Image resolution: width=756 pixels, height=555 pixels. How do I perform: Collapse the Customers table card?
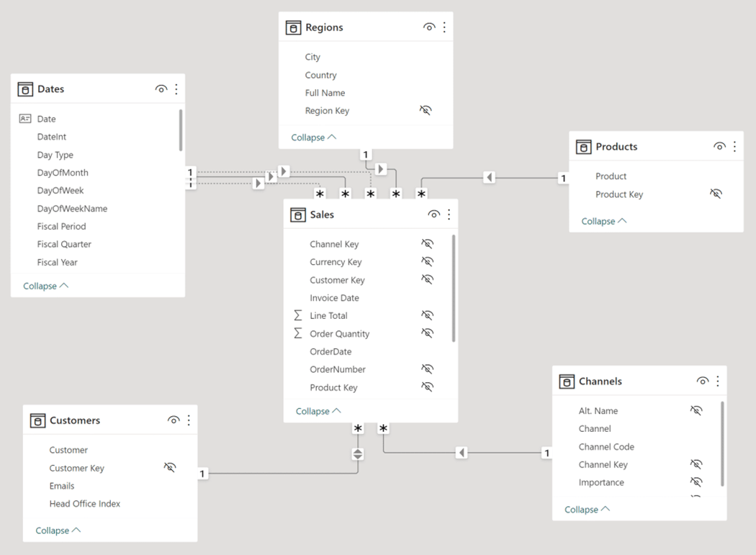point(58,531)
